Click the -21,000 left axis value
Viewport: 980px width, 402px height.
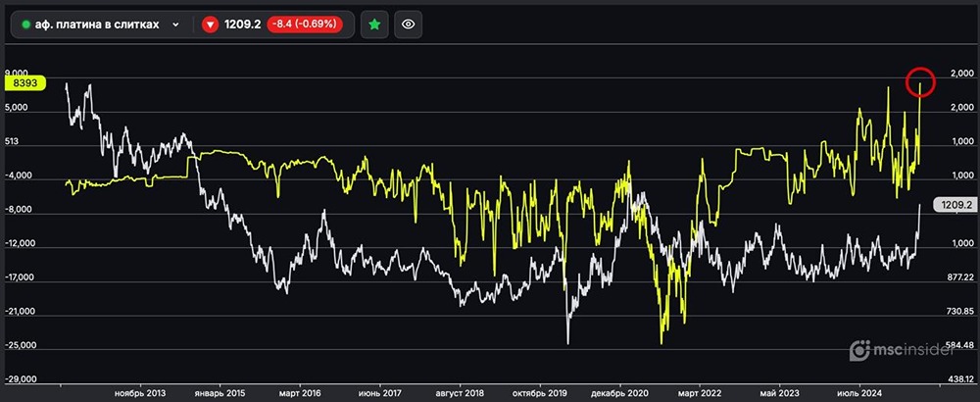(x=22, y=312)
